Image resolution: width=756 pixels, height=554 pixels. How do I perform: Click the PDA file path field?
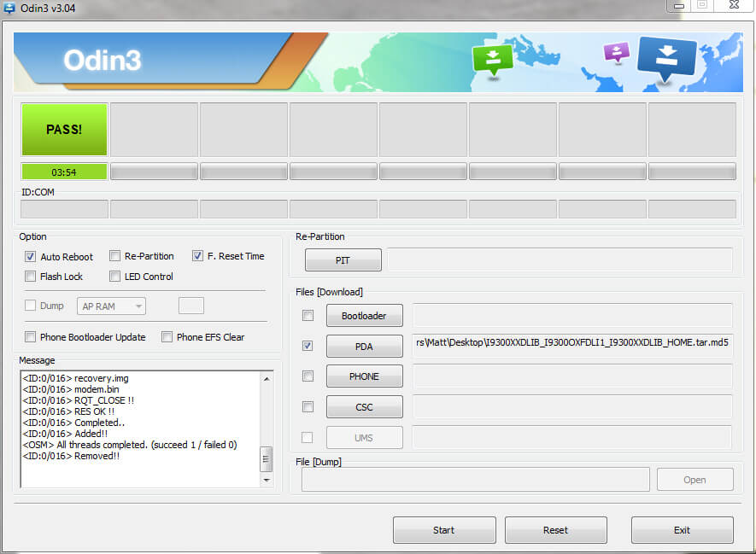(x=572, y=345)
